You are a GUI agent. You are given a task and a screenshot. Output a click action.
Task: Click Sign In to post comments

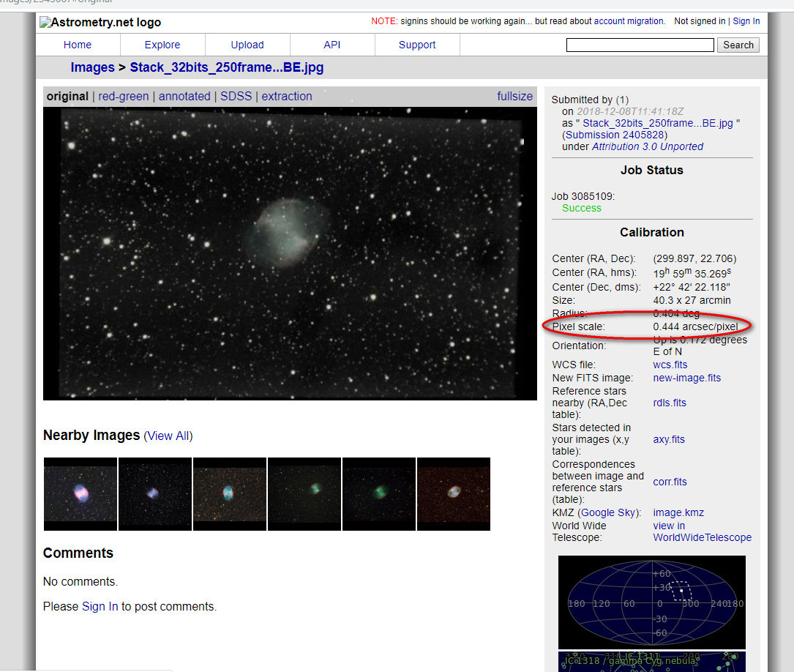100,606
